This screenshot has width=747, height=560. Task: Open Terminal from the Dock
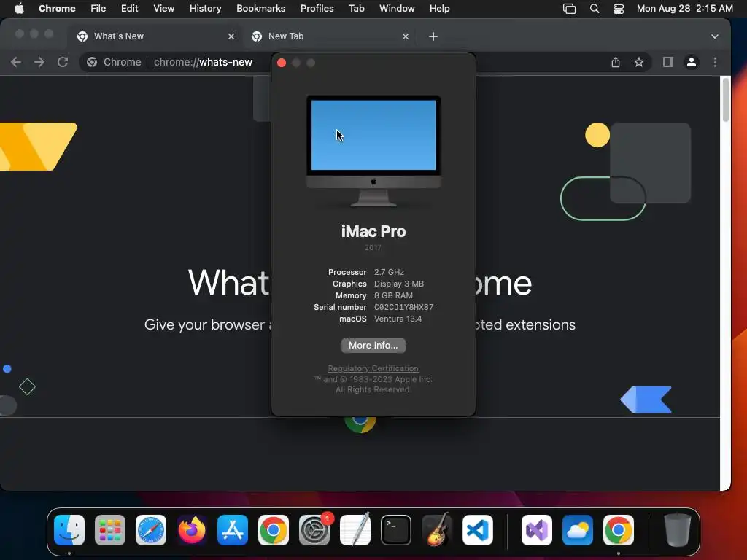pyautogui.click(x=396, y=530)
